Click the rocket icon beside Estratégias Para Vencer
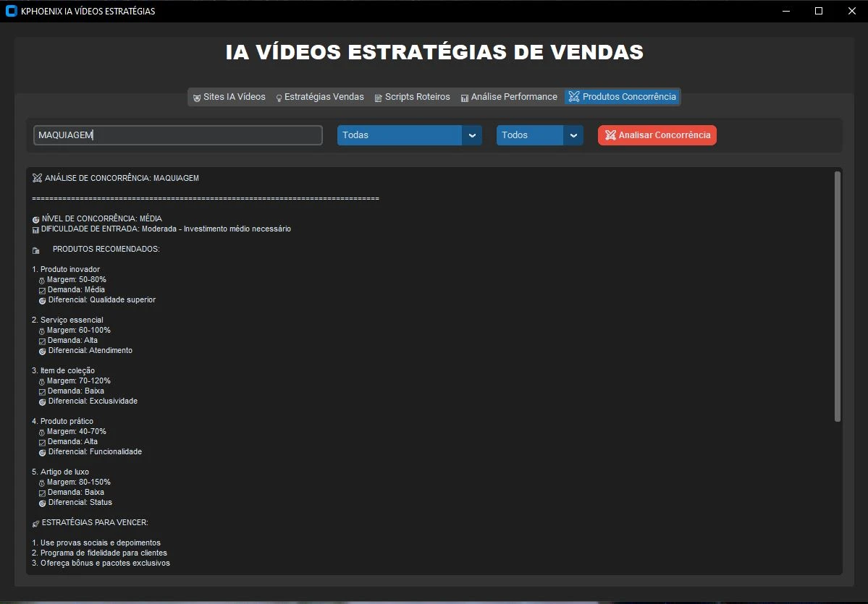868x604 pixels. click(x=36, y=523)
